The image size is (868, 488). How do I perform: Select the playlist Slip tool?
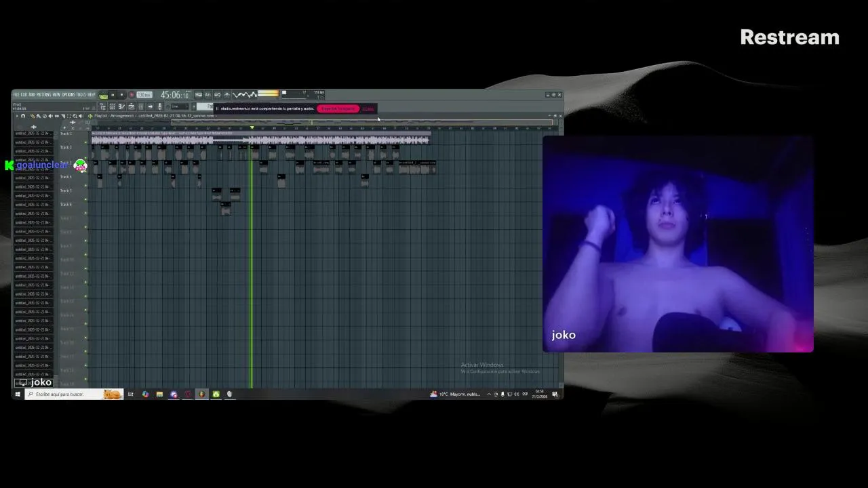[57, 116]
